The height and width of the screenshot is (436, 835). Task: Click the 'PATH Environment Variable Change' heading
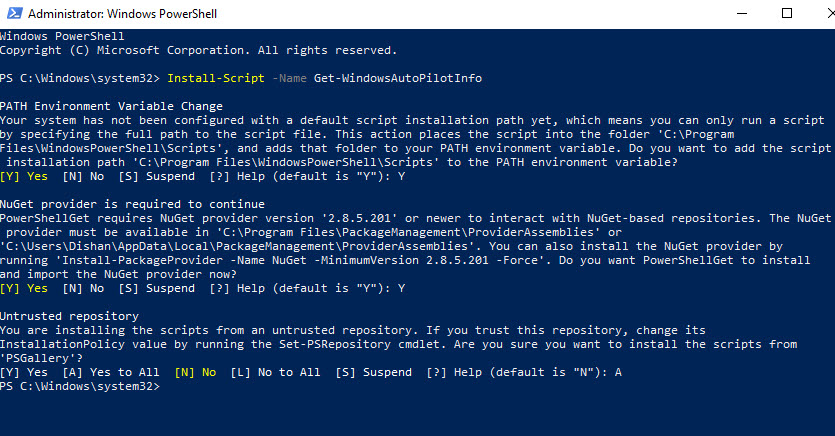111,106
